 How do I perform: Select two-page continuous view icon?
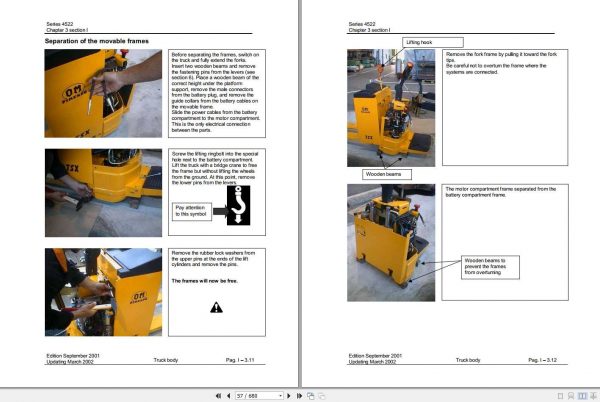[593, 396]
